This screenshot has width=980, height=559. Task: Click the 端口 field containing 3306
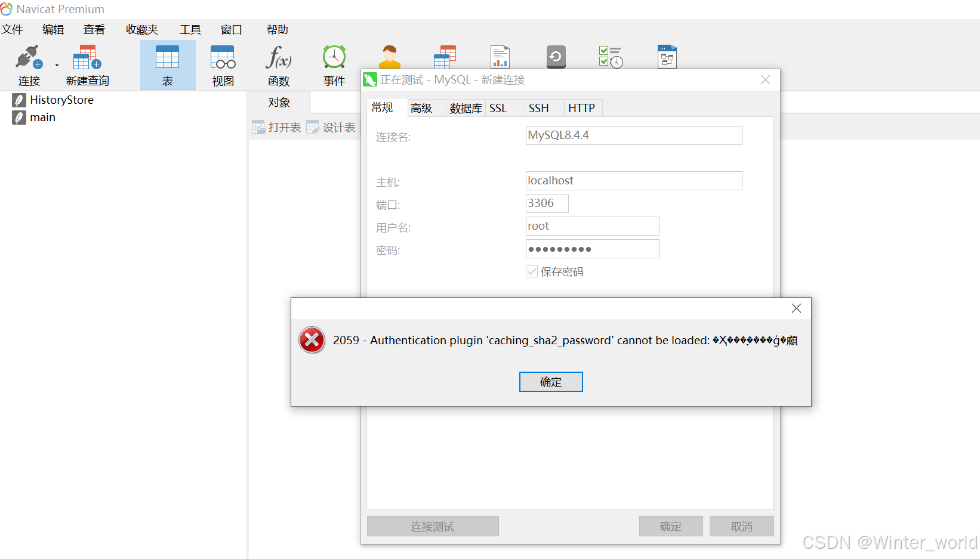(x=547, y=203)
